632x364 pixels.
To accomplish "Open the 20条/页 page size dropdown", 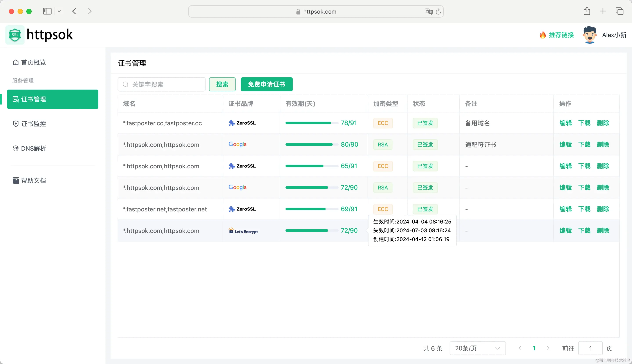I will pos(477,348).
